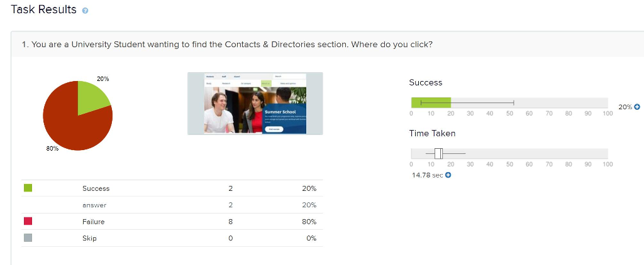Select the red Failure legend swatch
Screen dimensions: 644x265
[x=28, y=221]
